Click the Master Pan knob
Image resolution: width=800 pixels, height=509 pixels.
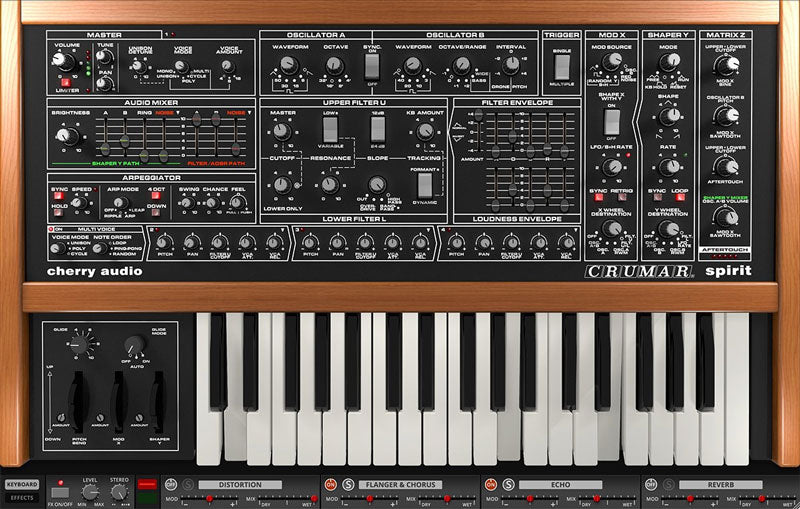pos(105,84)
